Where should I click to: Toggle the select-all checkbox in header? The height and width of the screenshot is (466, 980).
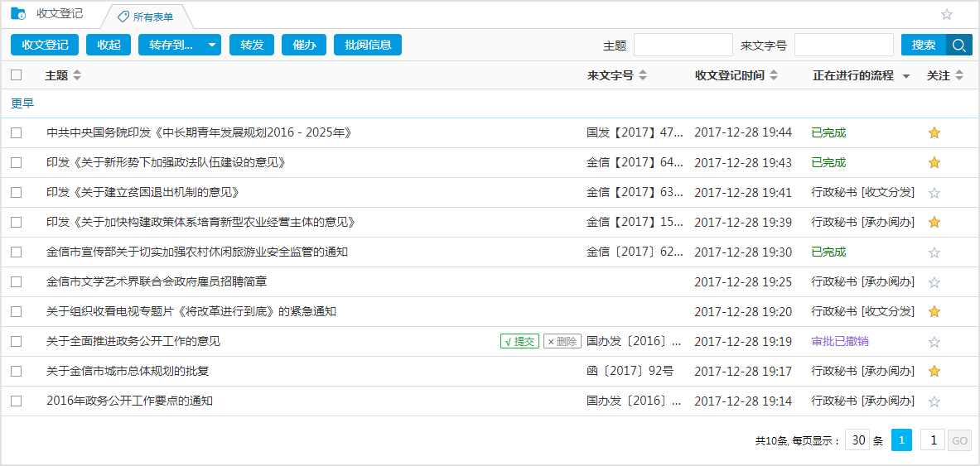[17, 75]
